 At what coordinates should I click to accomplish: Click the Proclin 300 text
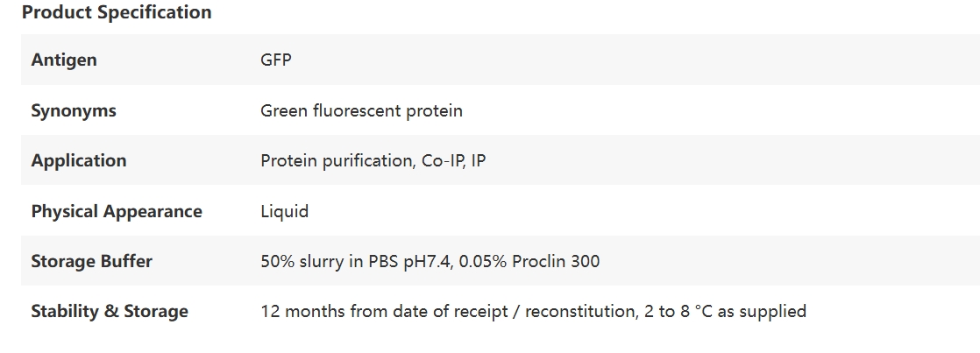coord(556,262)
